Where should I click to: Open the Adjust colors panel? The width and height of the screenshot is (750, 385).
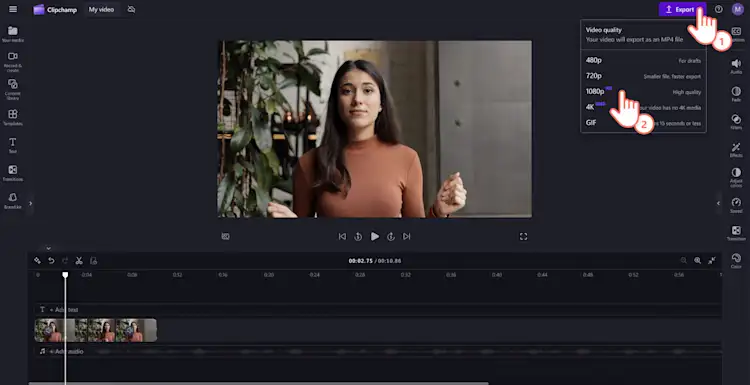pos(736,177)
